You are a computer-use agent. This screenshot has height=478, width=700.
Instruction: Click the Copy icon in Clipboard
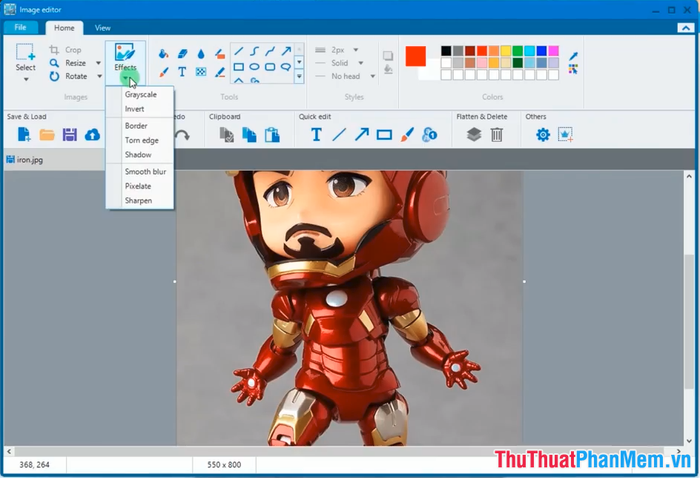tap(249, 134)
